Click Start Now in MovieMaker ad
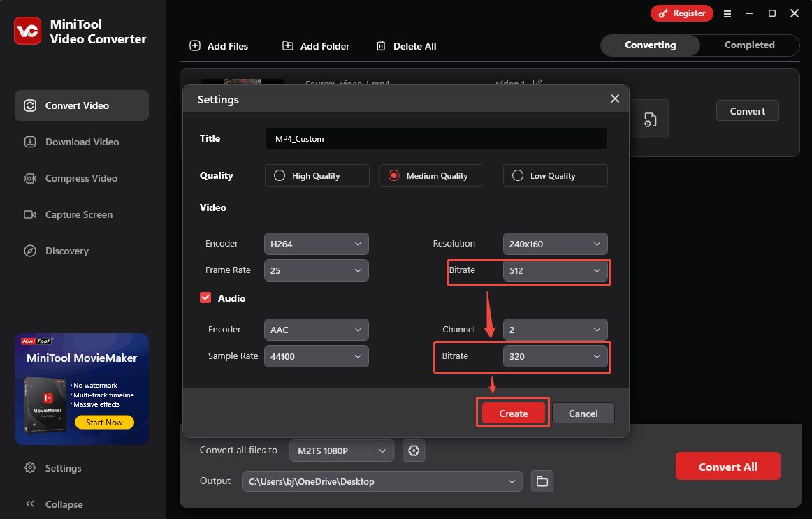Image resolution: width=812 pixels, height=519 pixels. click(x=104, y=422)
